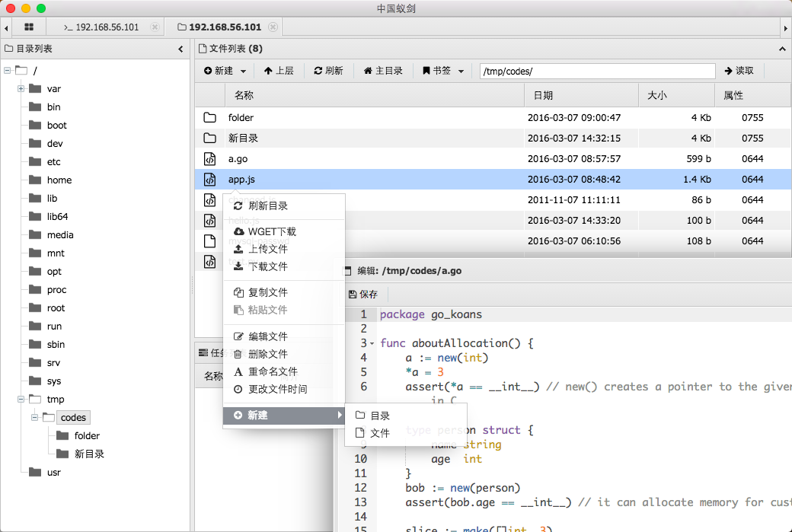Select the a.go file icon
792x532 pixels.
coord(209,159)
